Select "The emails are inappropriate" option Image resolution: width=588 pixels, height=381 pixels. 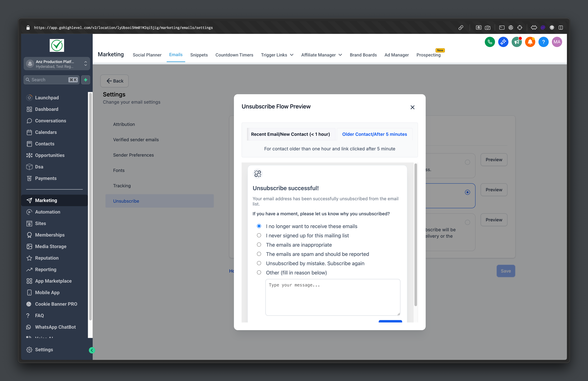(259, 245)
